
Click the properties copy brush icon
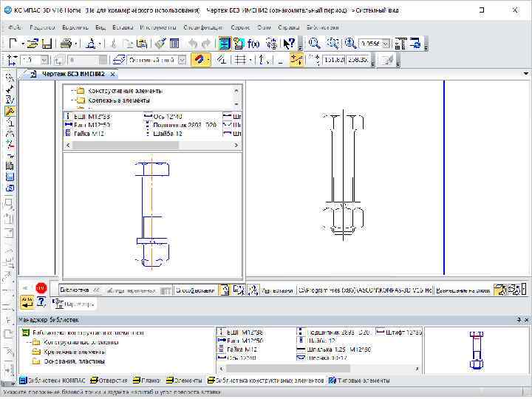(x=160, y=44)
